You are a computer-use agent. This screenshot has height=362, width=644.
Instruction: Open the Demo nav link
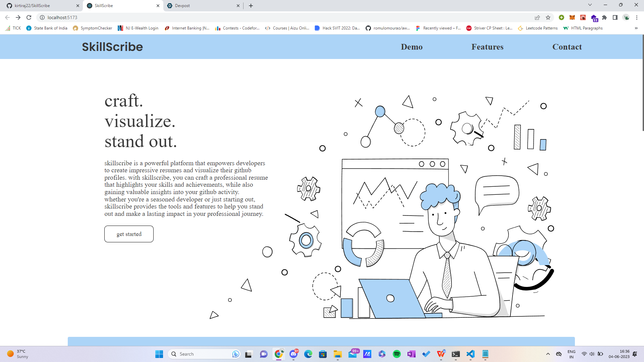pos(412,47)
